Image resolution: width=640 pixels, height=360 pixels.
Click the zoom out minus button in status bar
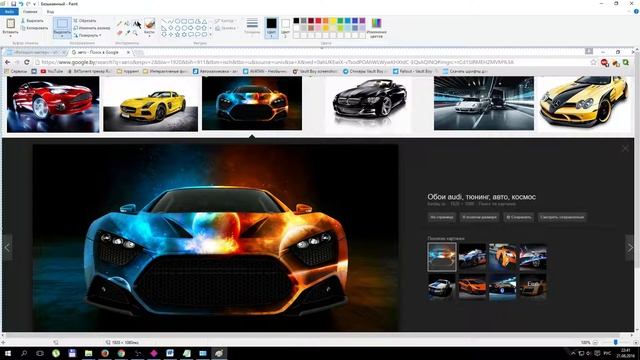[x=596, y=342]
